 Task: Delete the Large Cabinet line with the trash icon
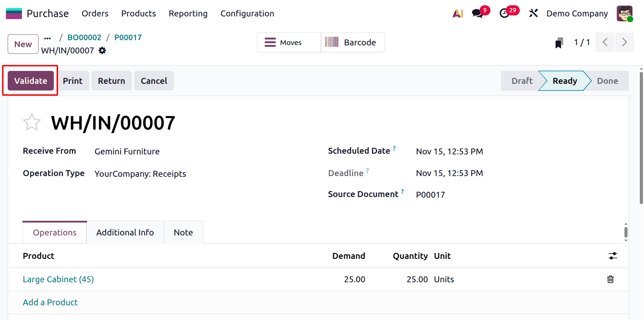(610, 279)
